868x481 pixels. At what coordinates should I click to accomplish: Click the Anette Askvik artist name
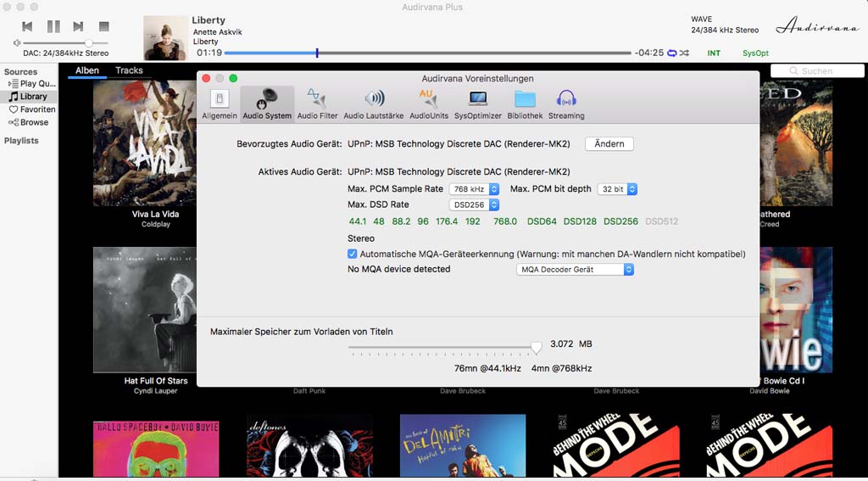[218, 32]
